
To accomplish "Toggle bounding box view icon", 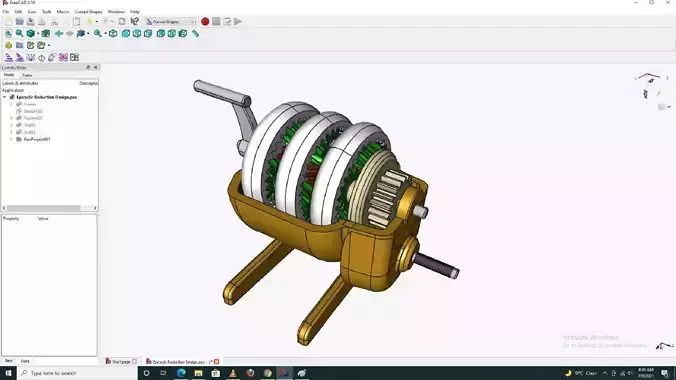I will [45, 34].
